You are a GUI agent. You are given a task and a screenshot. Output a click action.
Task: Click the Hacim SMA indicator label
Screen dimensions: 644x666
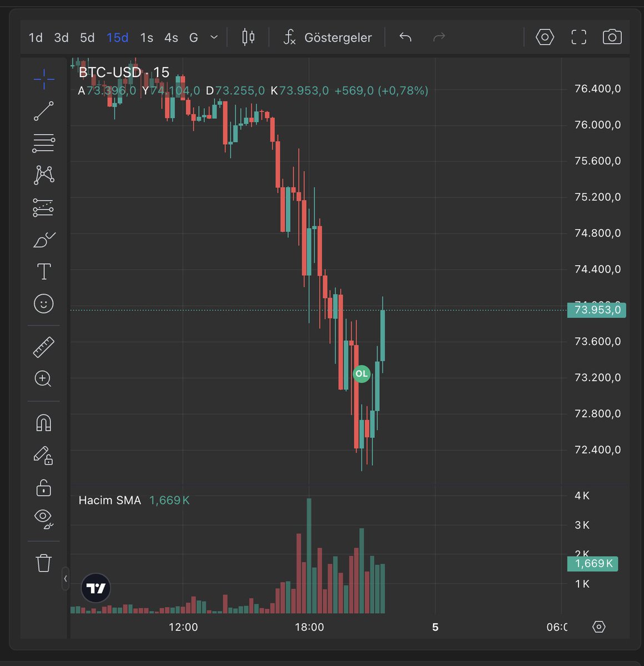click(109, 500)
